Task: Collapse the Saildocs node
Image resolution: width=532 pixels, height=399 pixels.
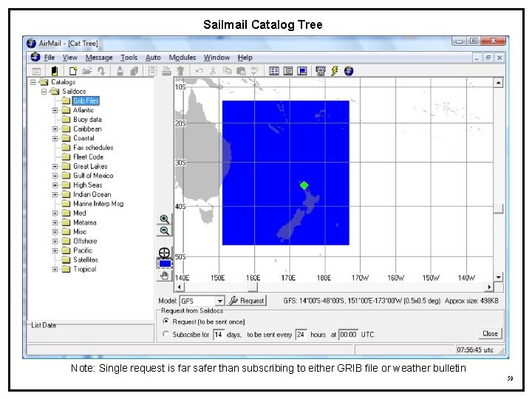Action: 44,92
